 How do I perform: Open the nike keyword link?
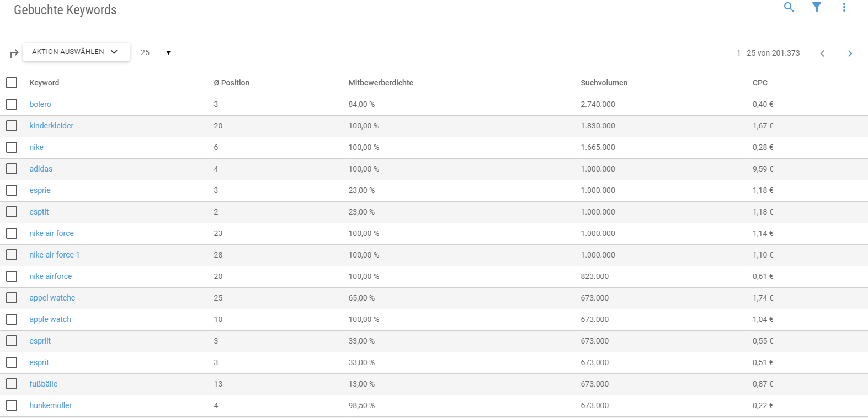36,147
